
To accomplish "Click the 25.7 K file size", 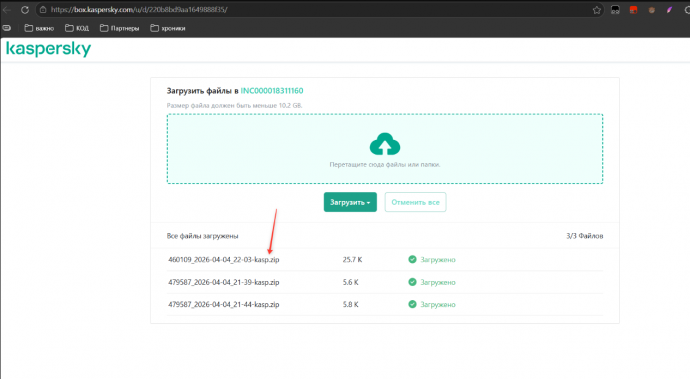I will (x=352, y=260).
